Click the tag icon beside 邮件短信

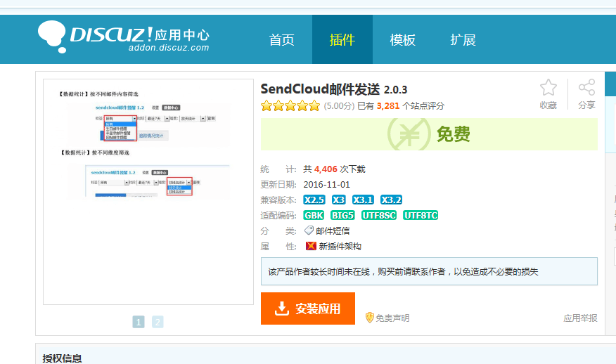point(309,230)
